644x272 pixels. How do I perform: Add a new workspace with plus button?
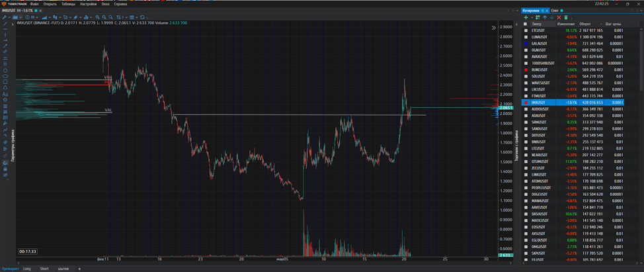[x=79, y=269]
